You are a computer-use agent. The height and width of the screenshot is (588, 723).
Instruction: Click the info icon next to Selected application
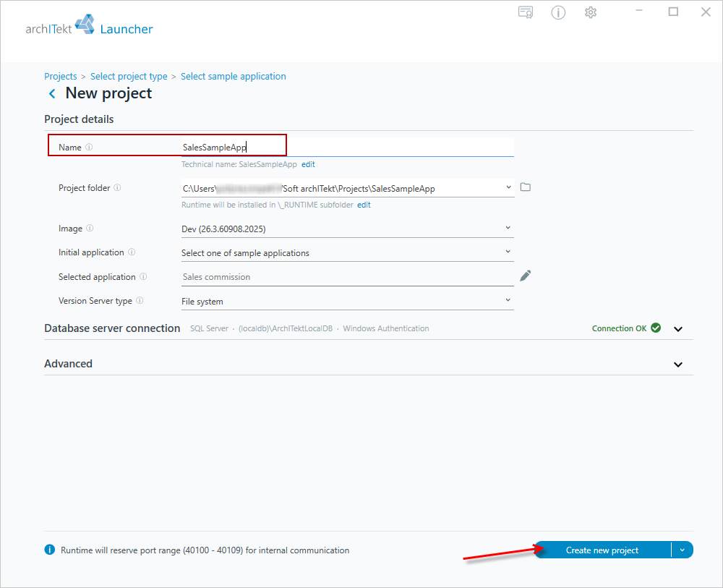click(143, 277)
